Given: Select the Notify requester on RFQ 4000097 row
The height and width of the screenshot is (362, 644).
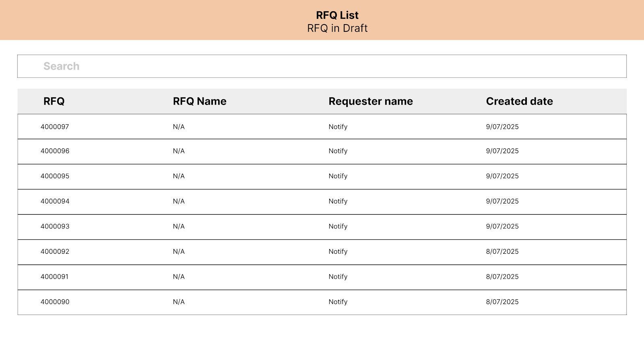Looking at the screenshot, I should [338, 126].
